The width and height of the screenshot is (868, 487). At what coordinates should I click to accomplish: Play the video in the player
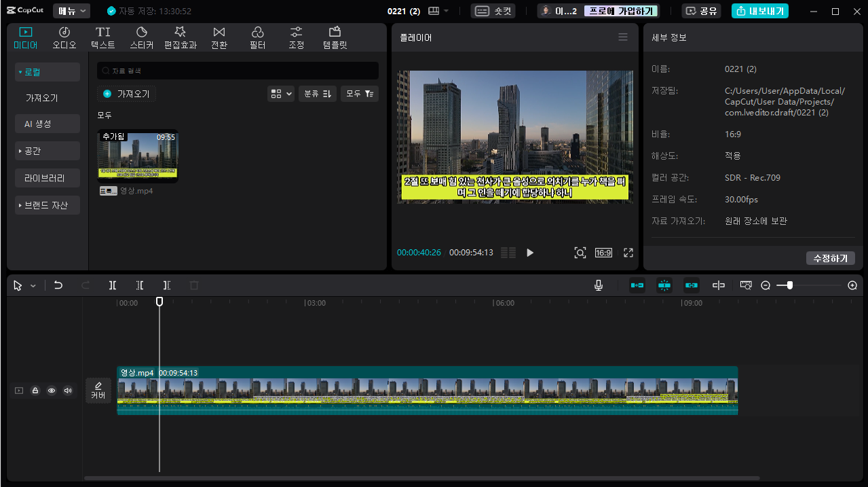pyautogui.click(x=530, y=253)
